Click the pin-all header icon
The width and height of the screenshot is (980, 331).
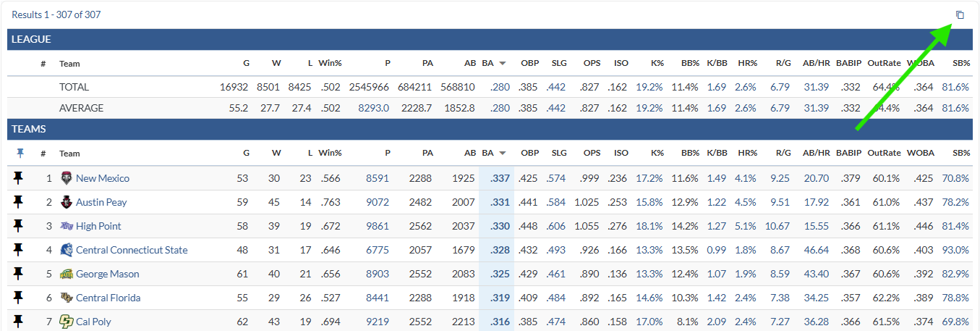pyautogui.click(x=20, y=153)
